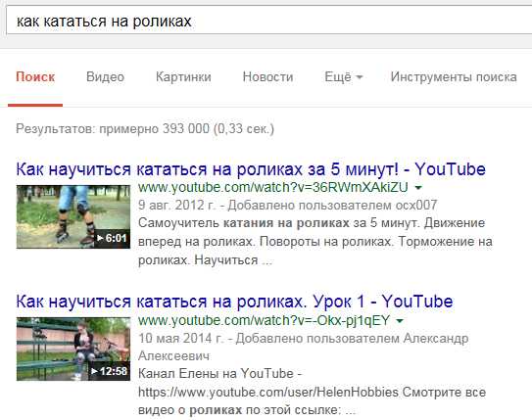Click the 12:58 video thumbnail
The width and height of the screenshot is (532, 420).
pyautogui.click(x=73, y=349)
